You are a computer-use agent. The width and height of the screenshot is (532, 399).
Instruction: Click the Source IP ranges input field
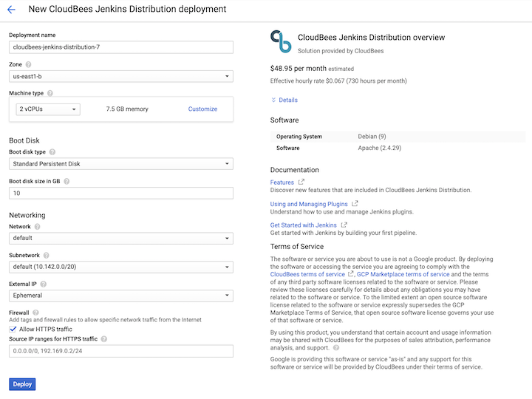[121, 352]
